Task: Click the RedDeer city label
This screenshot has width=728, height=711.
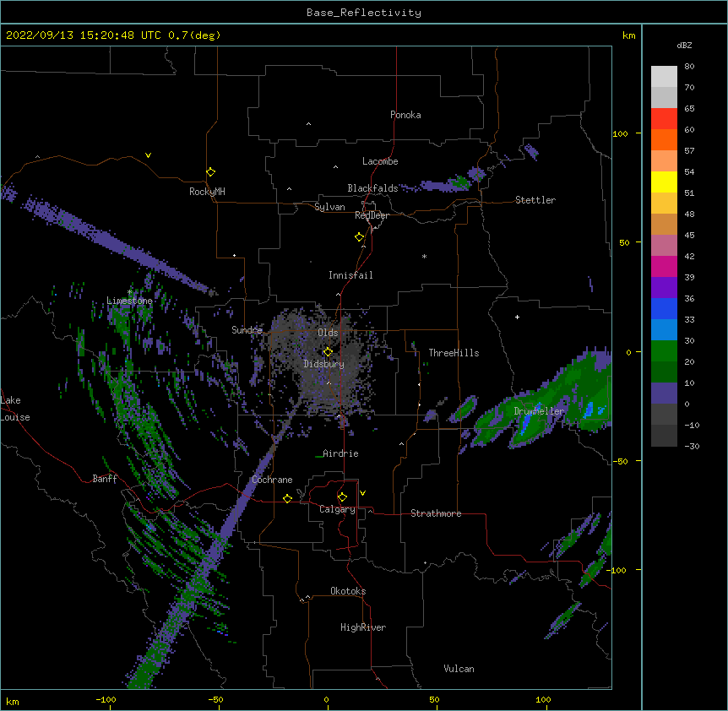Action: pyautogui.click(x=372, y=215)
